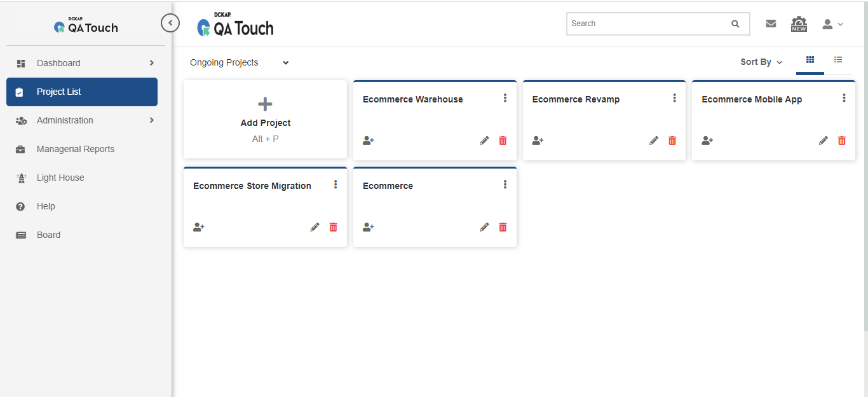This screenshot has height=397, width=868.
Task: Expand the Administration submenu chevron
Action: [151, 120]
